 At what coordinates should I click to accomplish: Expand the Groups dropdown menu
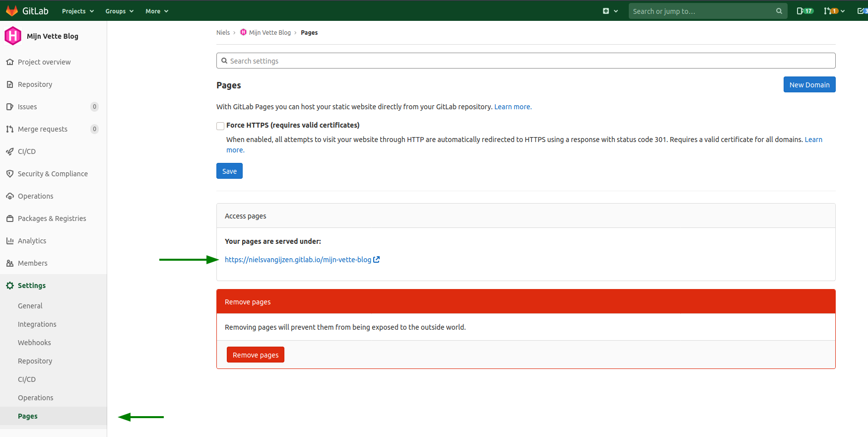tap(119, 11)
